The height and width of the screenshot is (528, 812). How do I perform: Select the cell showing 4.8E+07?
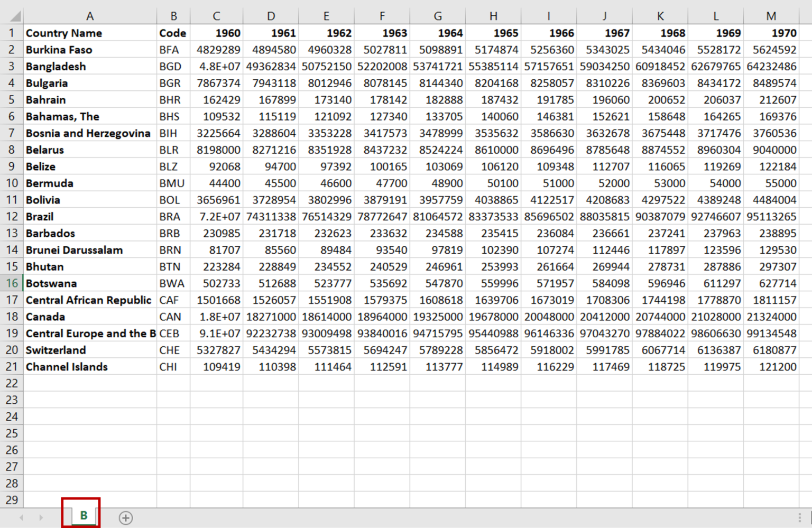(x=216, y=66)
